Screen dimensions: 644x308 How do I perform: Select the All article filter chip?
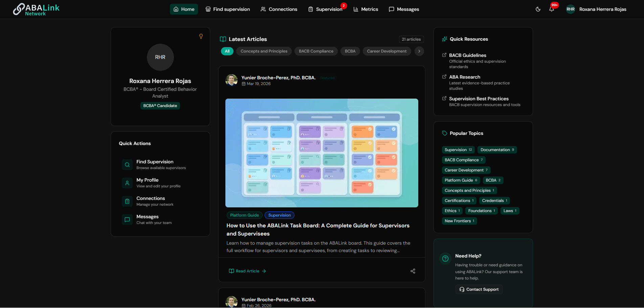(227, 51)
